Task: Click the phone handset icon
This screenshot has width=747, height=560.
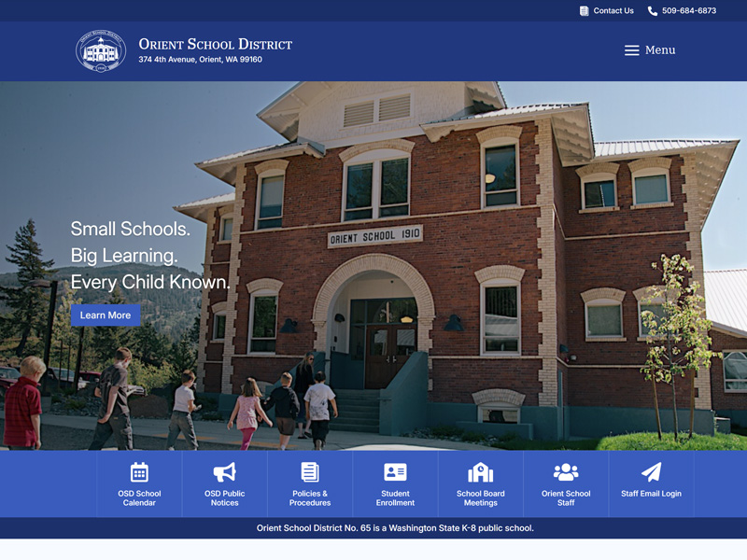Action: (x=653, y=11)
